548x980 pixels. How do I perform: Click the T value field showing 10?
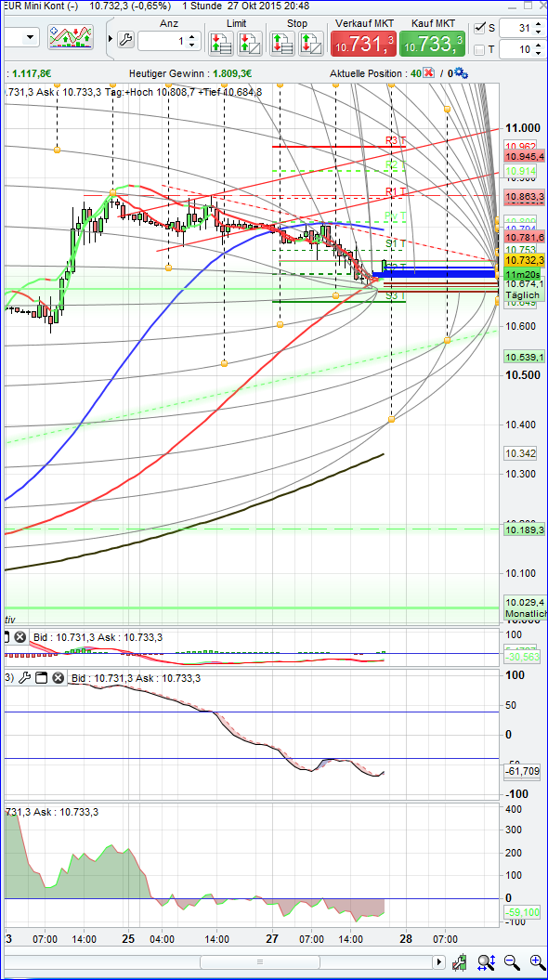tap(516, 49)
